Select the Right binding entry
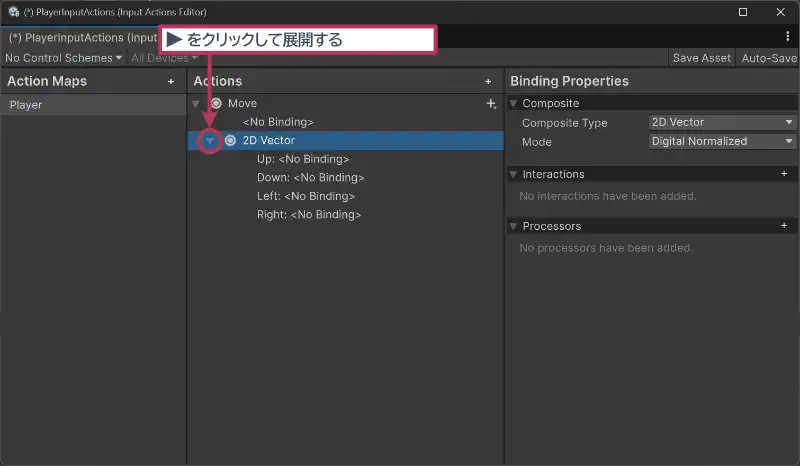 pyautogui.click(x=308, y=214)
